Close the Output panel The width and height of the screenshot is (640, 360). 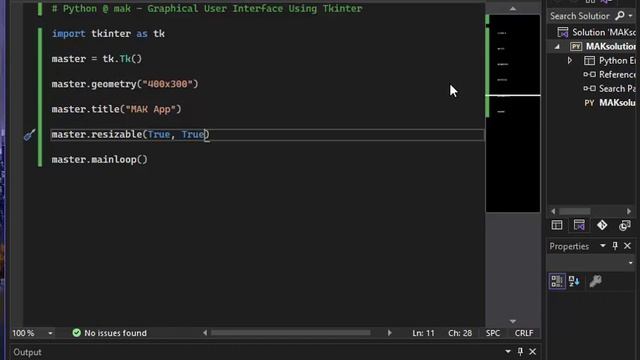click(x=533, y=351)
